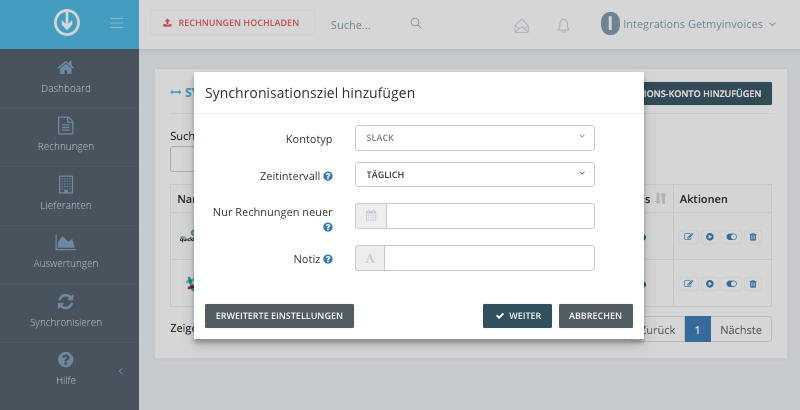Screen dimensions: 800x410
Task: Click Erweiterte Einstellungen button
Action: 279,316
